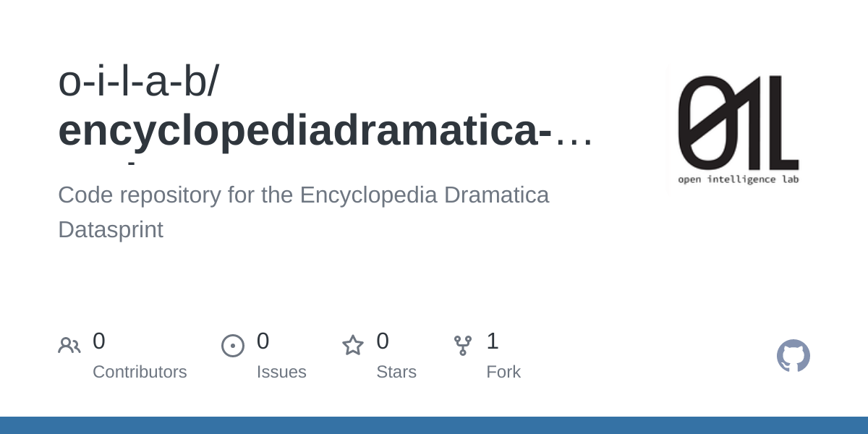Click the "open intelligence lab" caption text
The height and width of the screenshot is (434, 868).
[x=739, y=179]
